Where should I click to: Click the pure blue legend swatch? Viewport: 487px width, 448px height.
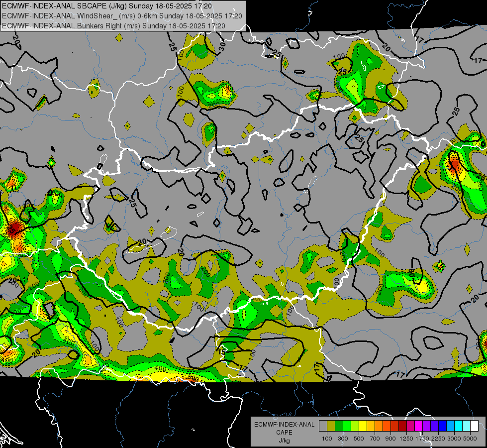442,426
